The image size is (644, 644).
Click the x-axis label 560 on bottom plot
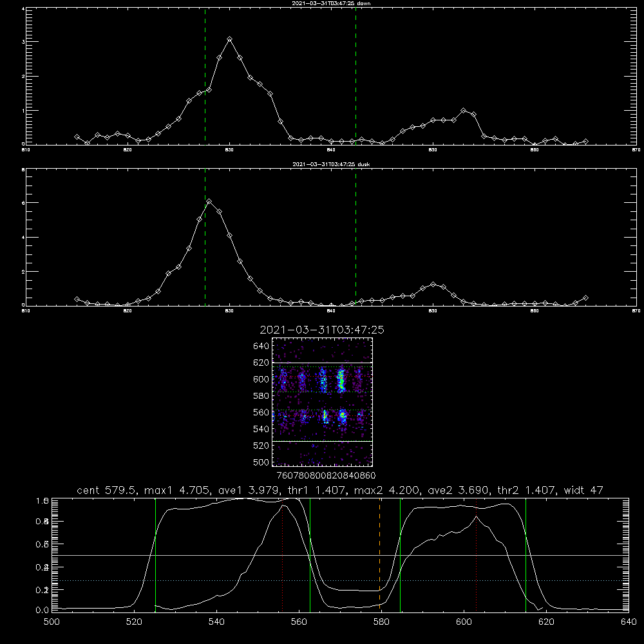(x=299, y=622)
